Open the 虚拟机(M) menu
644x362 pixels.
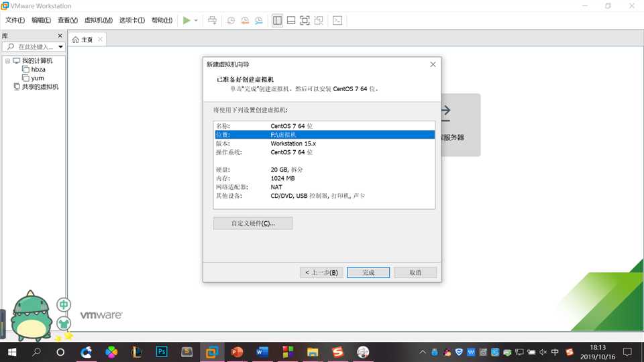99,20
